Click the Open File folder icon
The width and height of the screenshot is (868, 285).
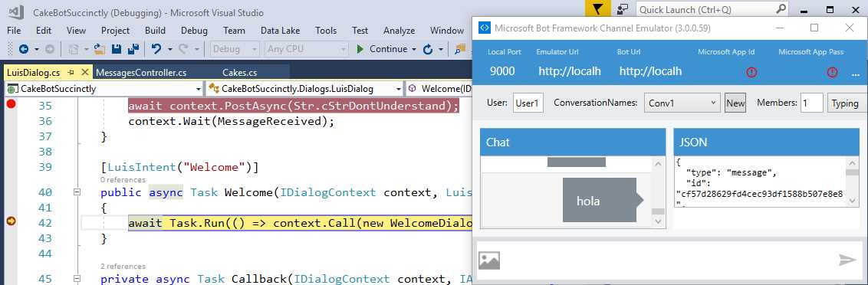[x=100, y=49]
